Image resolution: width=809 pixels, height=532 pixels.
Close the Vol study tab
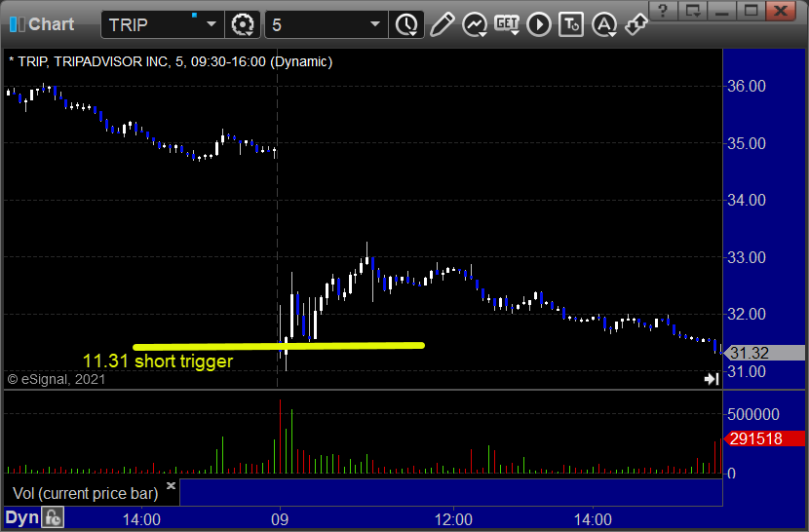(x=172, y=485)
